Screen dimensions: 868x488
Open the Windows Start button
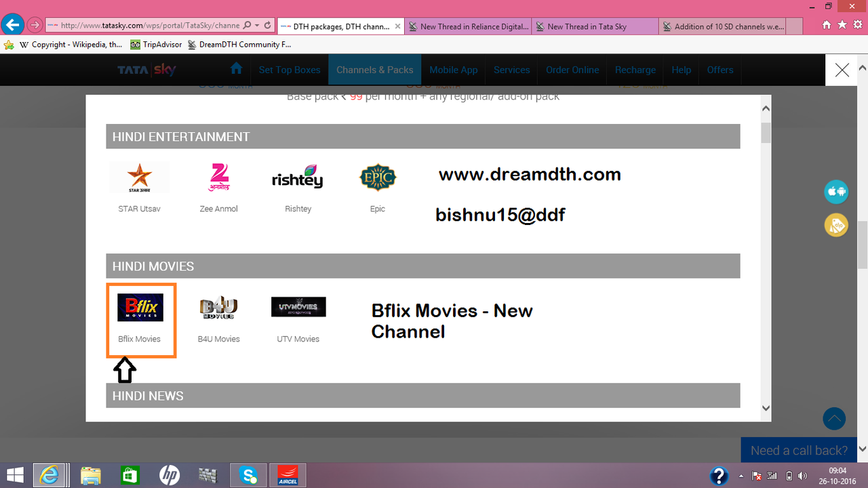14,476
